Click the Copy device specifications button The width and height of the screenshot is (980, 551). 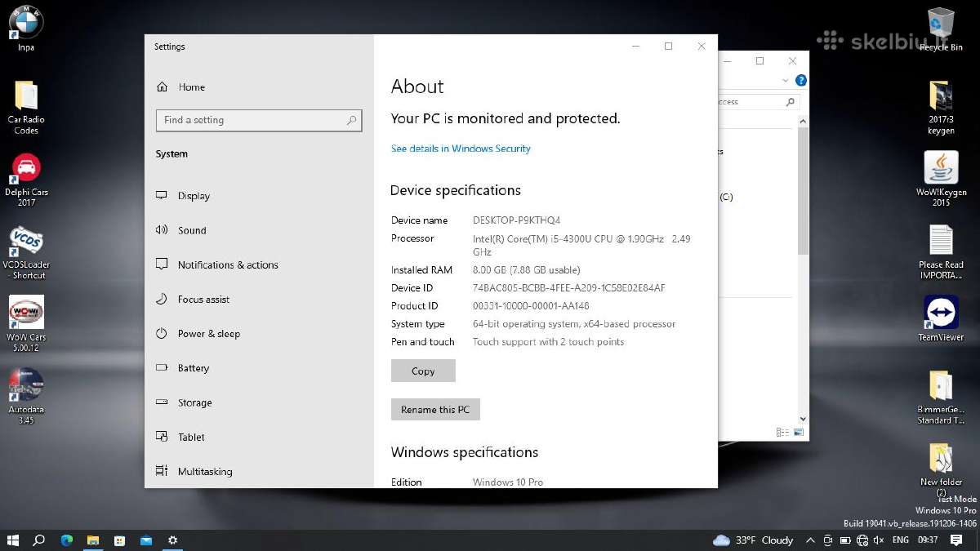(423, 371)
